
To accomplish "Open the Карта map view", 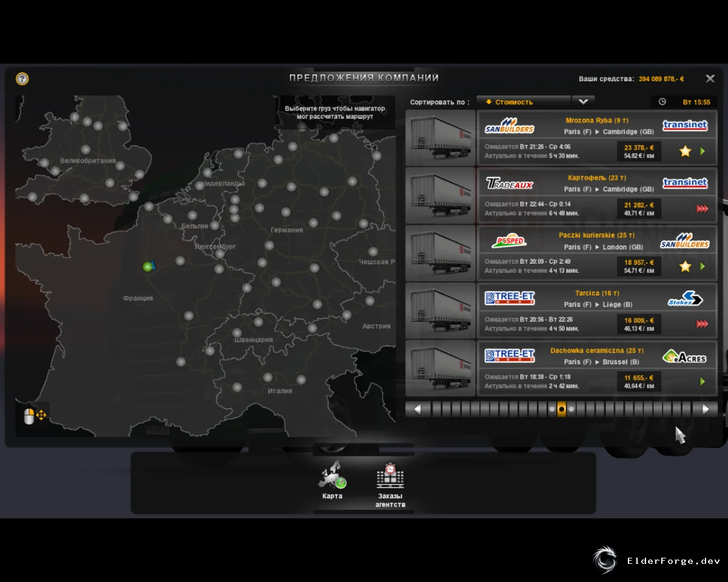I will point(332,481).
